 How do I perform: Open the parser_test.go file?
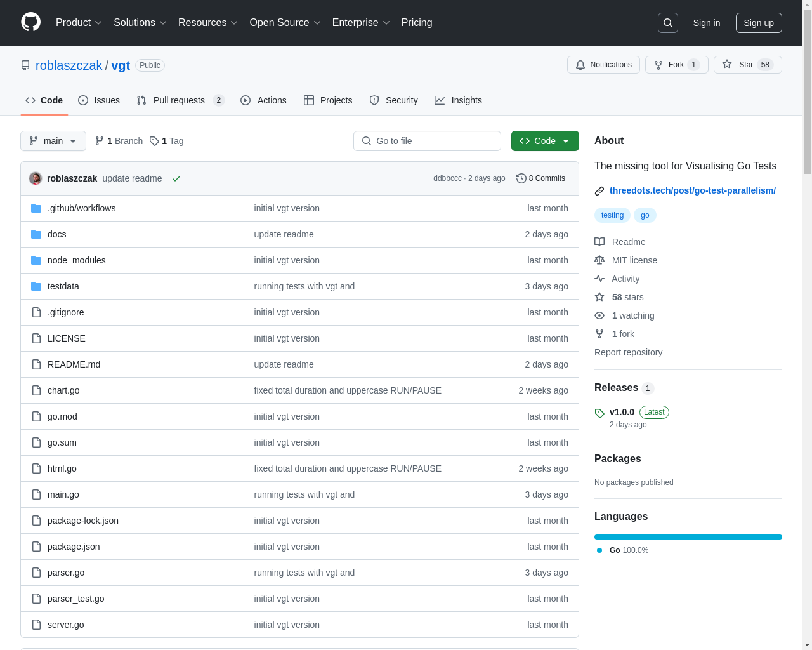(x=76, y=599)
